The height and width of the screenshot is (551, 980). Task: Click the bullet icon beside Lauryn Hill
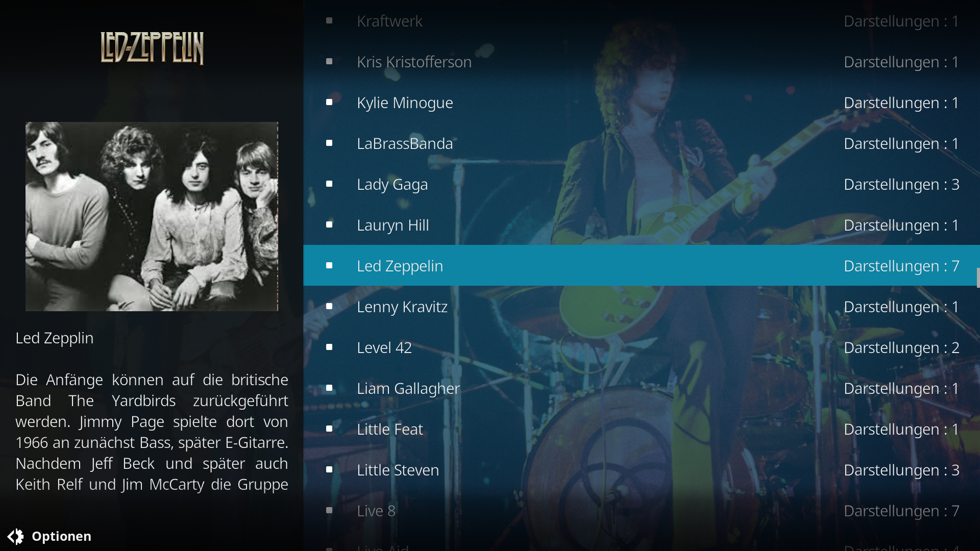pyautogui.click(x=329, y=224)
